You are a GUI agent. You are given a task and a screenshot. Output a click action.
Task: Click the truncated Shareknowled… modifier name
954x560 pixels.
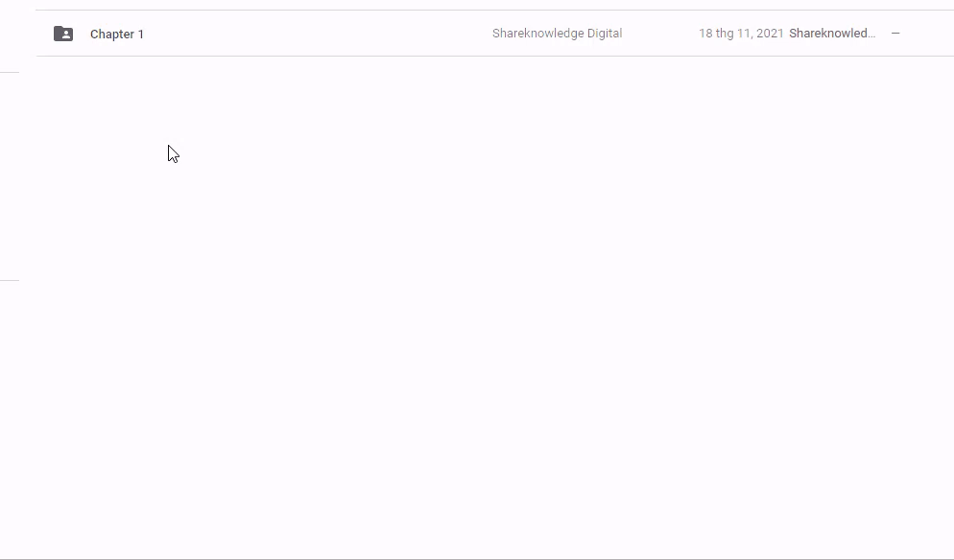(831, 34)
